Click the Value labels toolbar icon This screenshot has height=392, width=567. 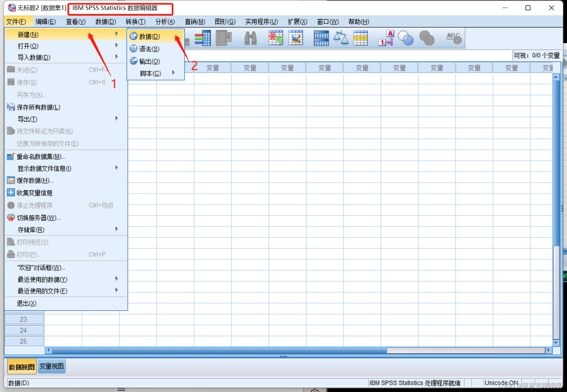pos(386,38)
